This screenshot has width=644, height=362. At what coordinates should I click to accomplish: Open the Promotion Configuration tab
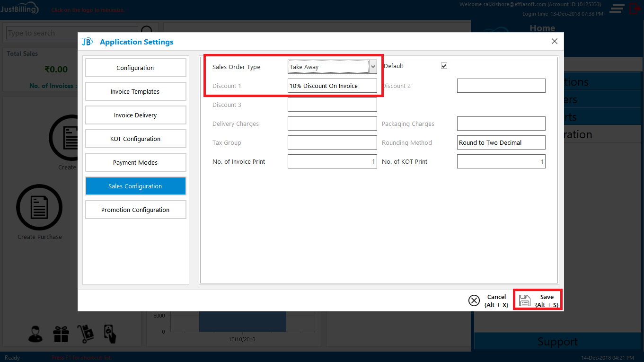pyautogui.click(x=135, y=210)
